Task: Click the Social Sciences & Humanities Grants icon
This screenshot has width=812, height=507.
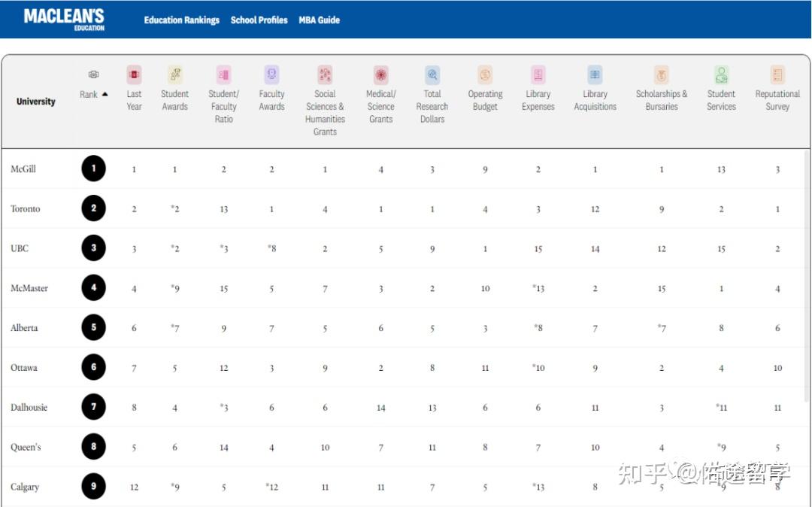Action: [x=325, y=74]
